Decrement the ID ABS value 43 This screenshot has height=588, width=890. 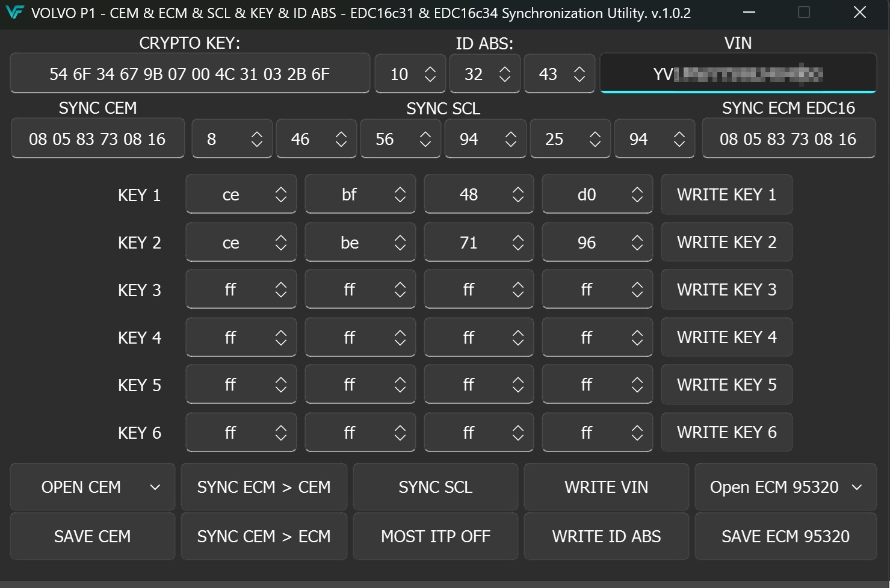[x=578, y=80]
